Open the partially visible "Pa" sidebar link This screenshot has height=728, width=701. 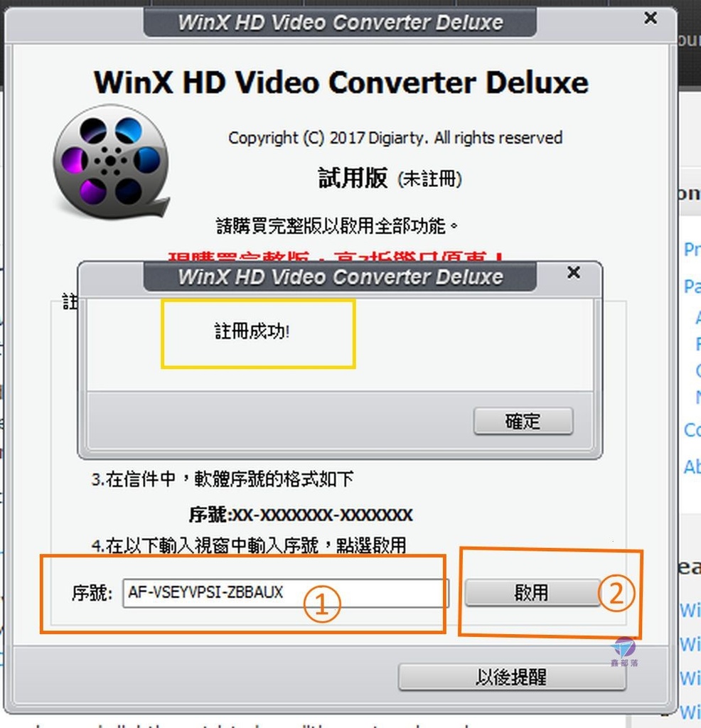click(692, 286)
